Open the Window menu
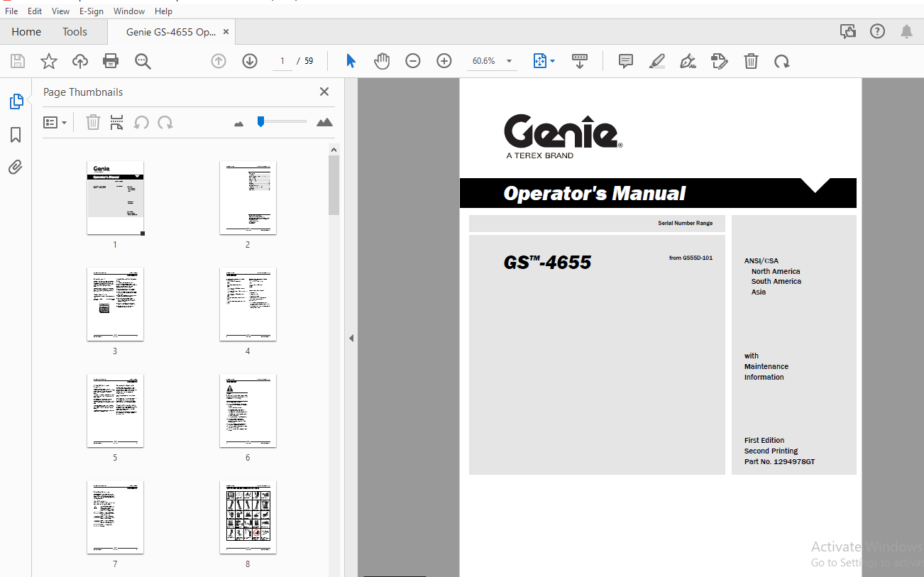Viewport: 924px width, 577px height. pyautogui.click(x=129, y=11)
